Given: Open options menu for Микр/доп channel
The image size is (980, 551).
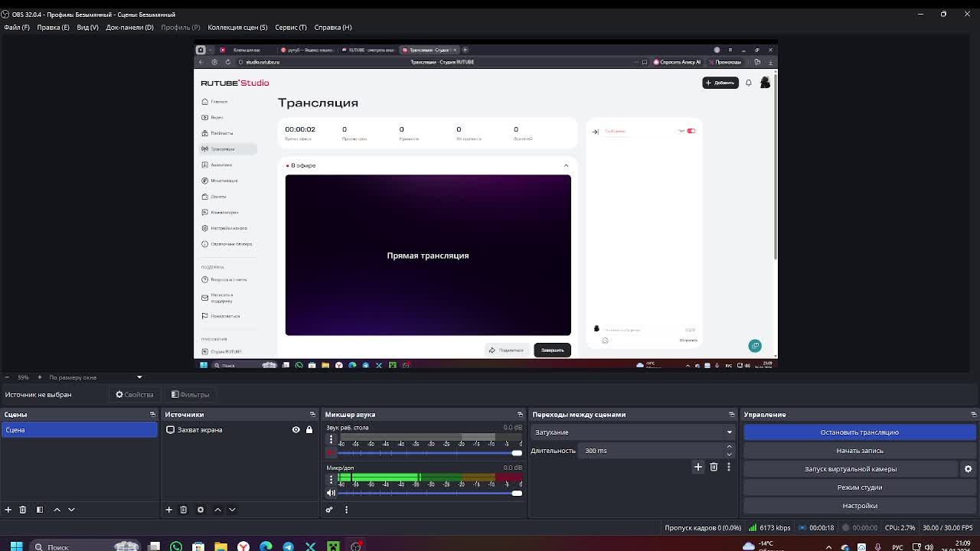Looking at the screenshot, I should pyautogui.click(x=331, y=479).
